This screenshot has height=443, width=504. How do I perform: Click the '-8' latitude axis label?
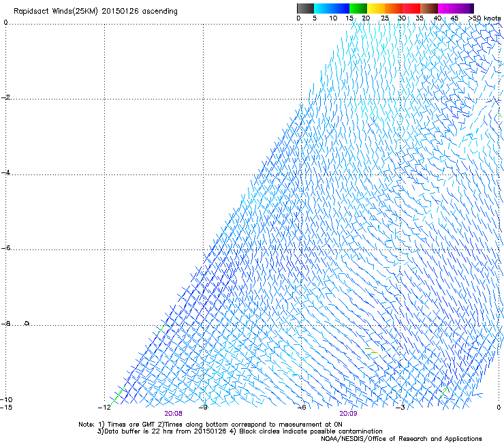click(x=5, y=323)
